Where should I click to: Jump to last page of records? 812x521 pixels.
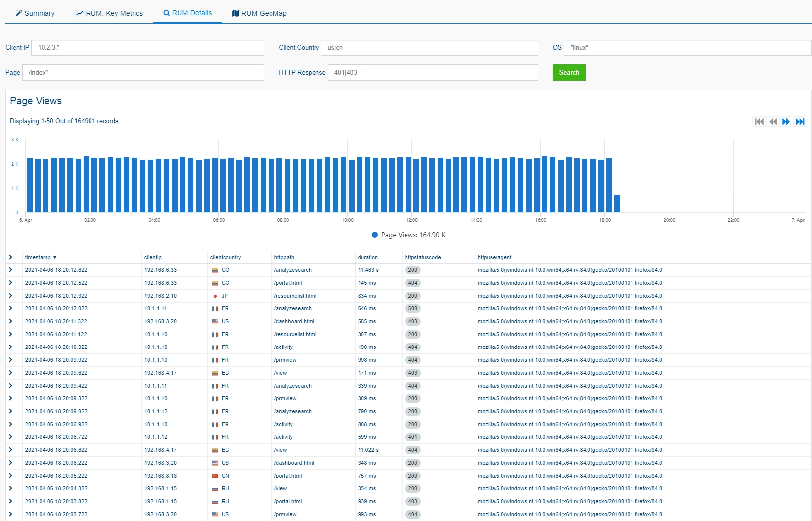point(800,122)
